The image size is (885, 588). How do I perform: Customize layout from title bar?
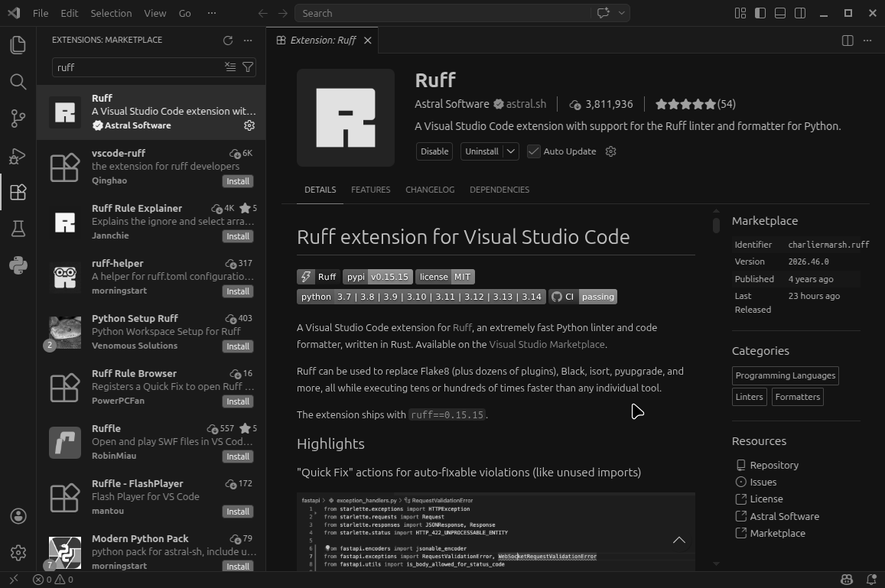[x=740, y=13]
